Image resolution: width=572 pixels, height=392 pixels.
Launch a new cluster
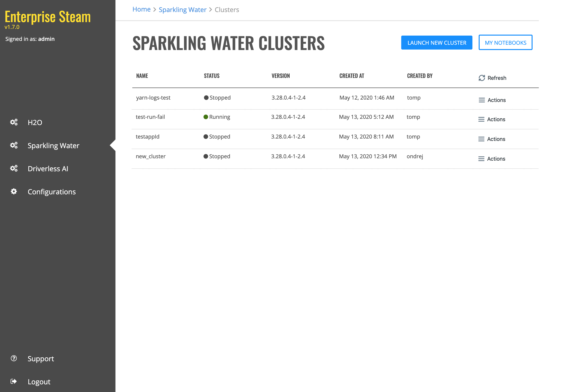click(x=437, y=43)
